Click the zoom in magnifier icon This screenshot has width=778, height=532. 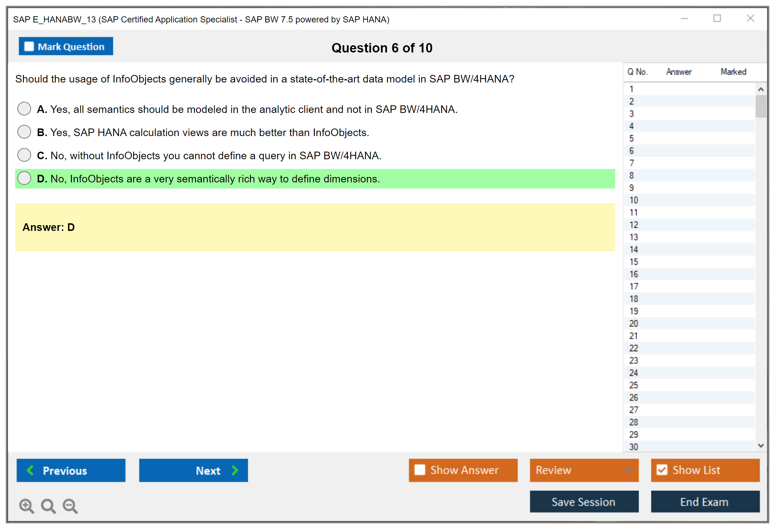coord(26,505)
